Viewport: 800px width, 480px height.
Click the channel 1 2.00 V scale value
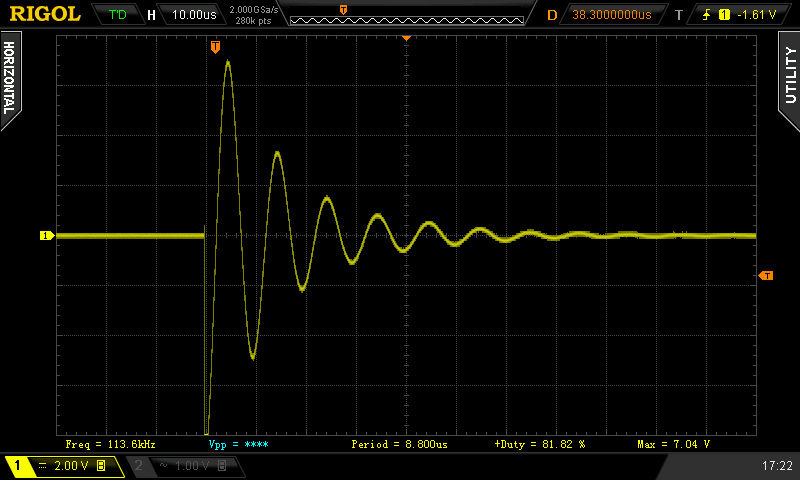pyautogui.click(x=71, y=466)
